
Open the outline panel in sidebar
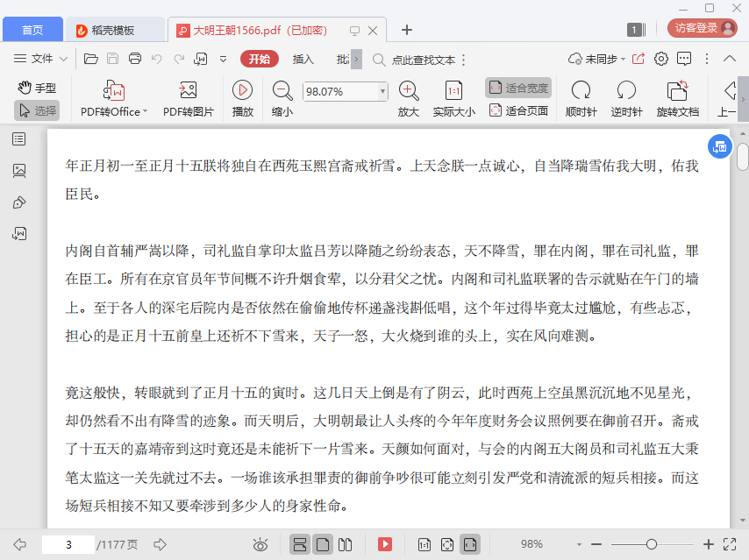tap(19, 139)
